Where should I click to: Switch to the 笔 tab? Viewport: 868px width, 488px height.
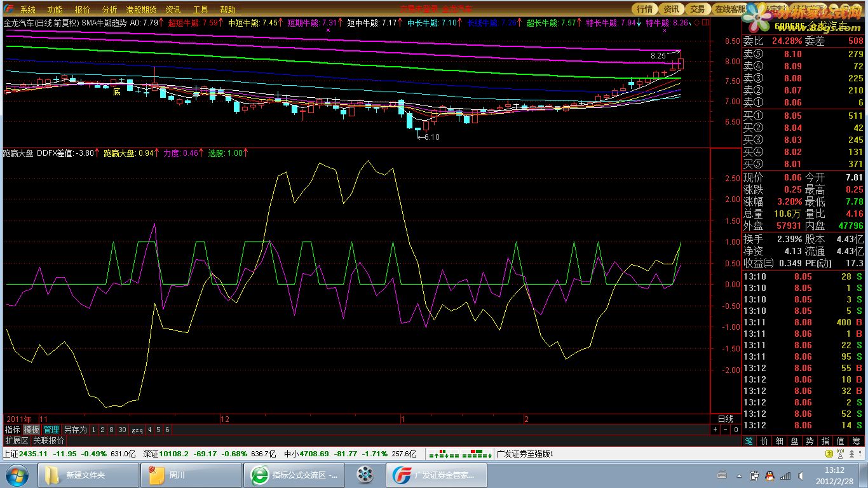tap(749, 440)
